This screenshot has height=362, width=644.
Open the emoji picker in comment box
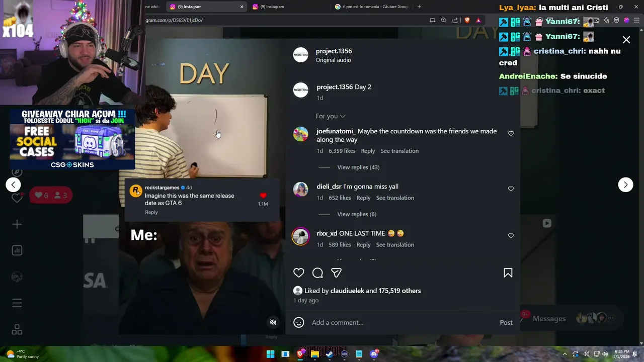299,322
